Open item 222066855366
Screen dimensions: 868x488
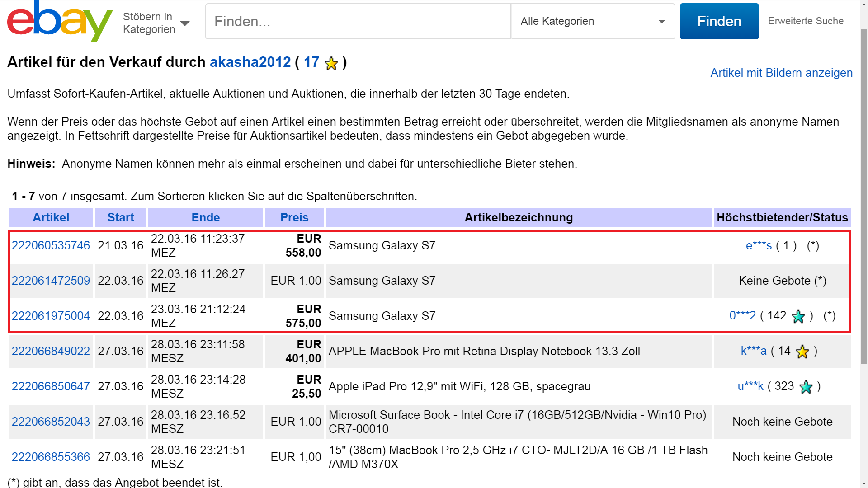coord(51,457)
